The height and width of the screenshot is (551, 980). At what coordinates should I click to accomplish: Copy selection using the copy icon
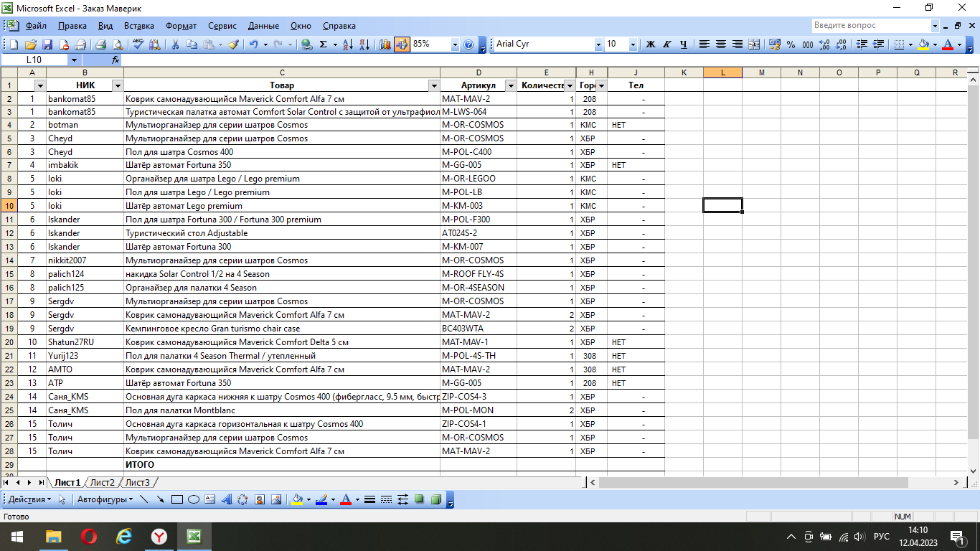tap(192, 44)
